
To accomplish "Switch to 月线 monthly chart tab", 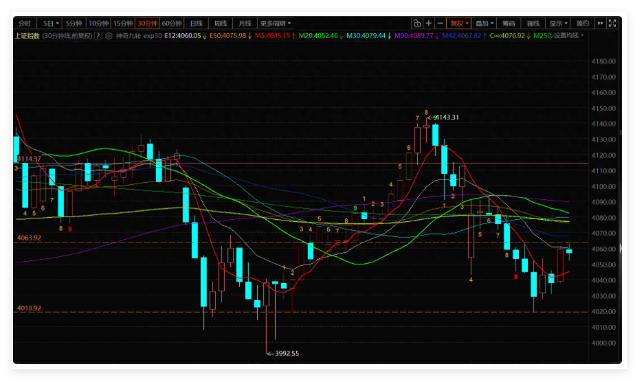I will click(245, 23).
